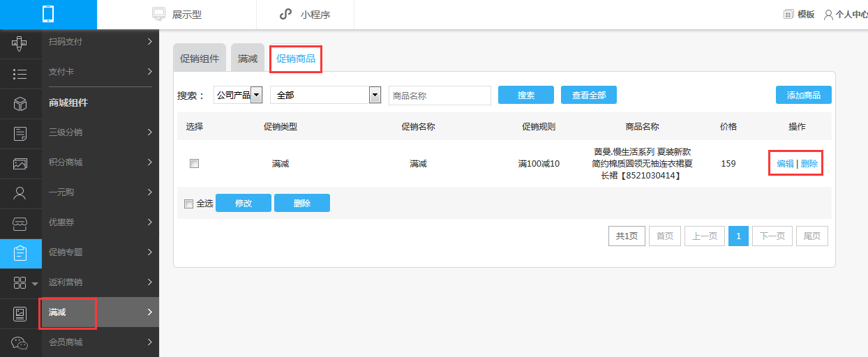Click the person icon beside 个人中心
Image resolution: width=868 pixels, height=357 pixels.
pyautogui.click(x=828, y=14)
